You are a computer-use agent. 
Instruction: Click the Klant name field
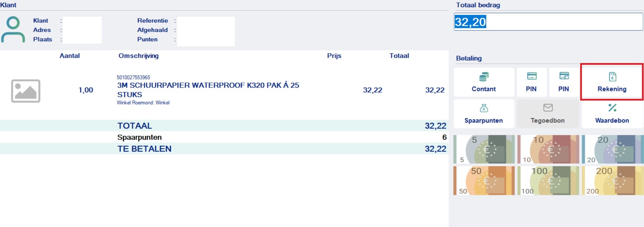(82, 21)
